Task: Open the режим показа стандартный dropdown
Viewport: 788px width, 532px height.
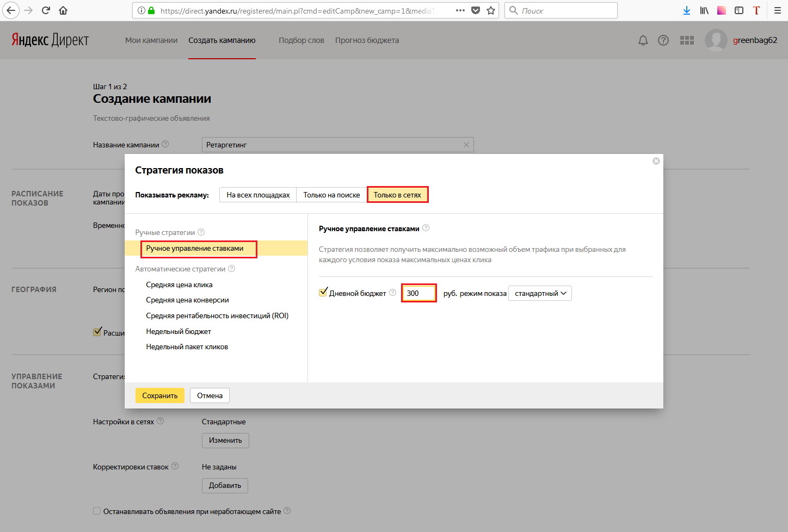Action: click(x=540, y=293)
